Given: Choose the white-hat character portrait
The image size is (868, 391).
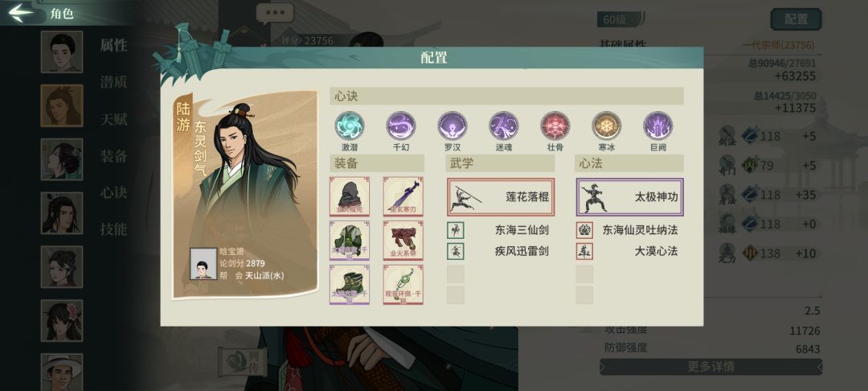Looking at the screenshot, I should [61, 372].
